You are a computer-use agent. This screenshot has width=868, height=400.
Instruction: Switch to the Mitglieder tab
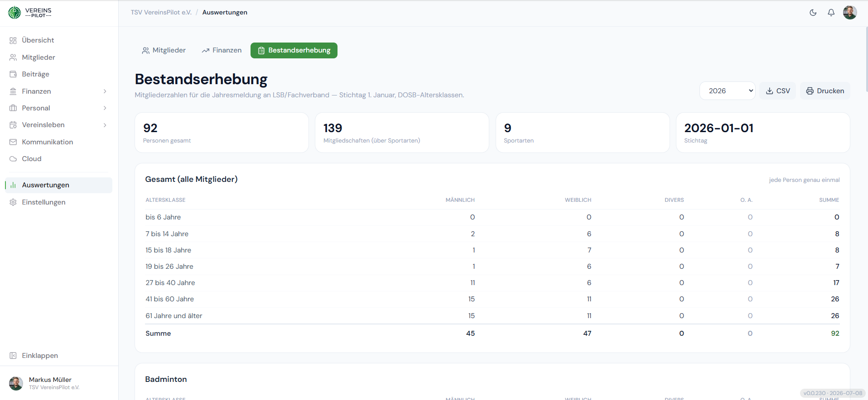(x=164, y=50)
